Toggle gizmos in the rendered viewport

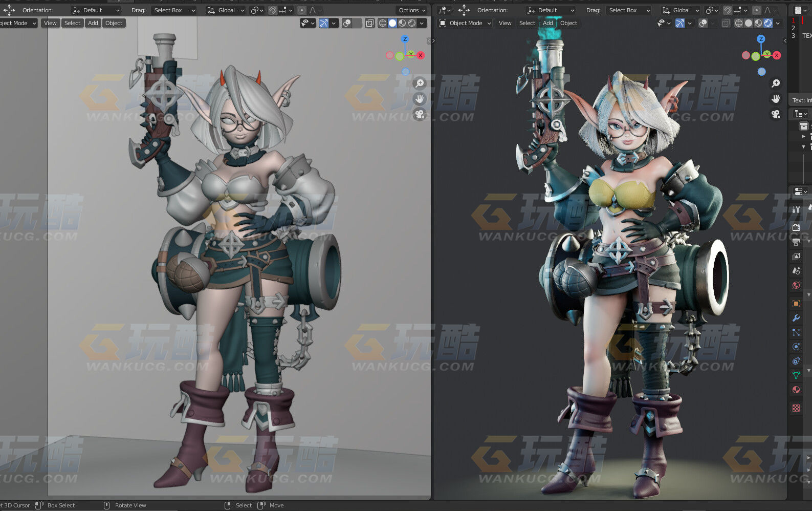coord(680,23)
